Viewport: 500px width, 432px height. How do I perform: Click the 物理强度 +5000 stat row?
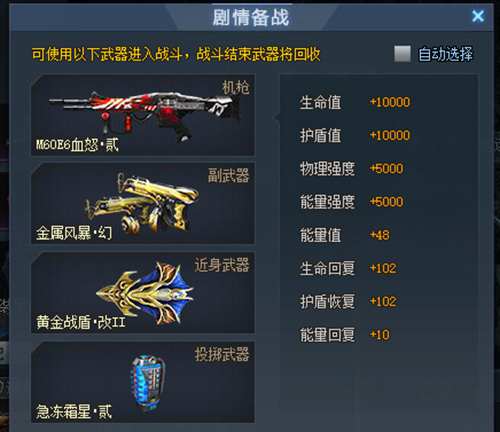pyautogui.click(x=351, y=169)
